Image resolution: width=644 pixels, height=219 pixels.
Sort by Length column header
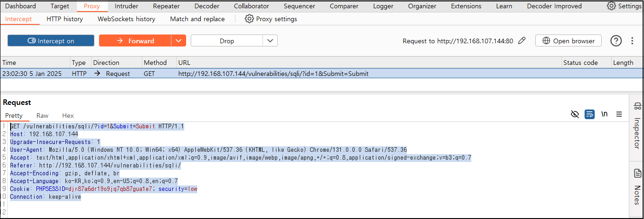(x=627, y=63)
